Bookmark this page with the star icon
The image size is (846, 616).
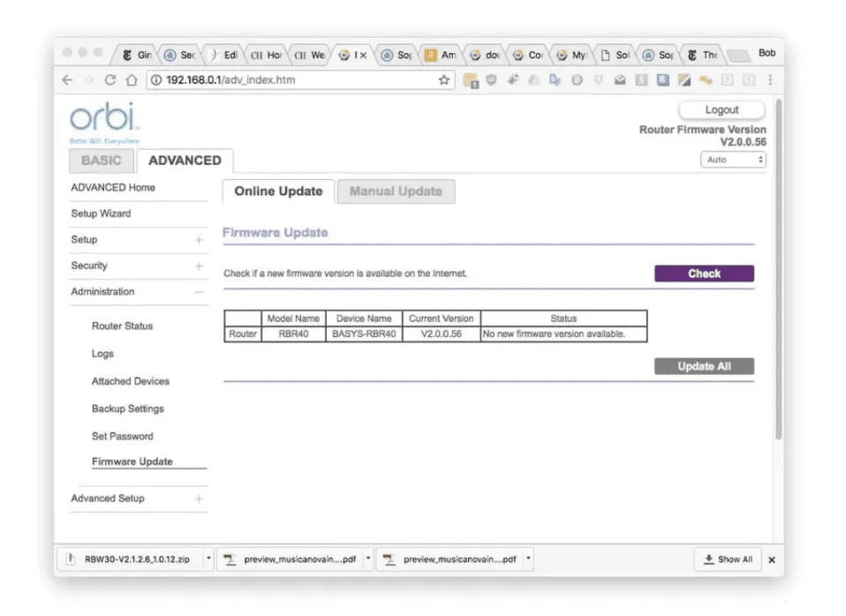tap(444, 80)
